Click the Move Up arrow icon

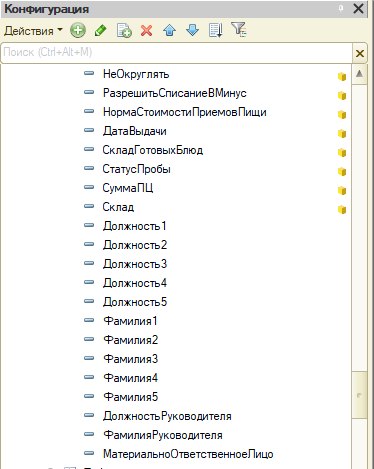pyautogui.click(x=170, y=31)
